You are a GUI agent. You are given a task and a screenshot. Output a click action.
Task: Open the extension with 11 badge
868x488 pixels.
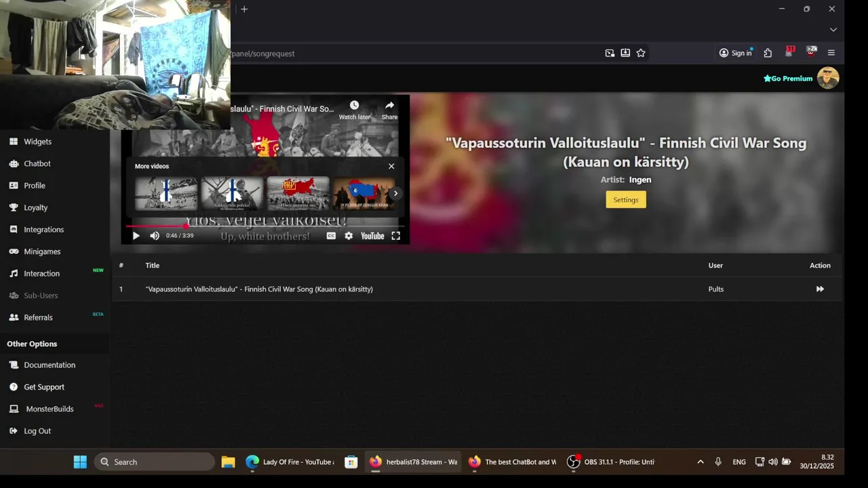[789, 52]
